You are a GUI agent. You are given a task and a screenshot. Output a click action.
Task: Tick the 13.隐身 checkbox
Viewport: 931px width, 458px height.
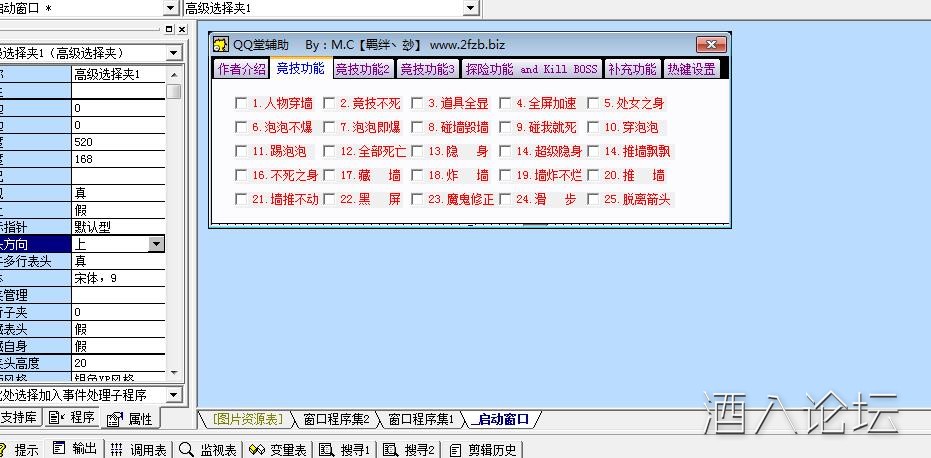point(417,151)
